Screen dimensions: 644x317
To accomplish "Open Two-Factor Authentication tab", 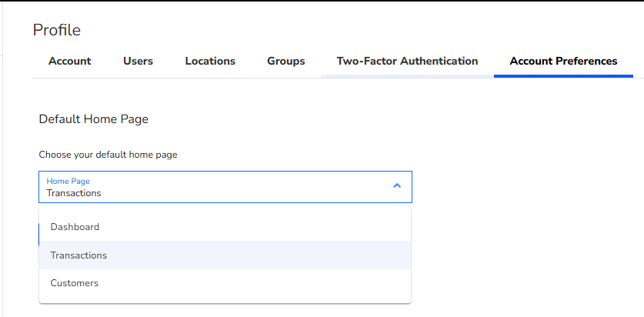I will point(407,61).
